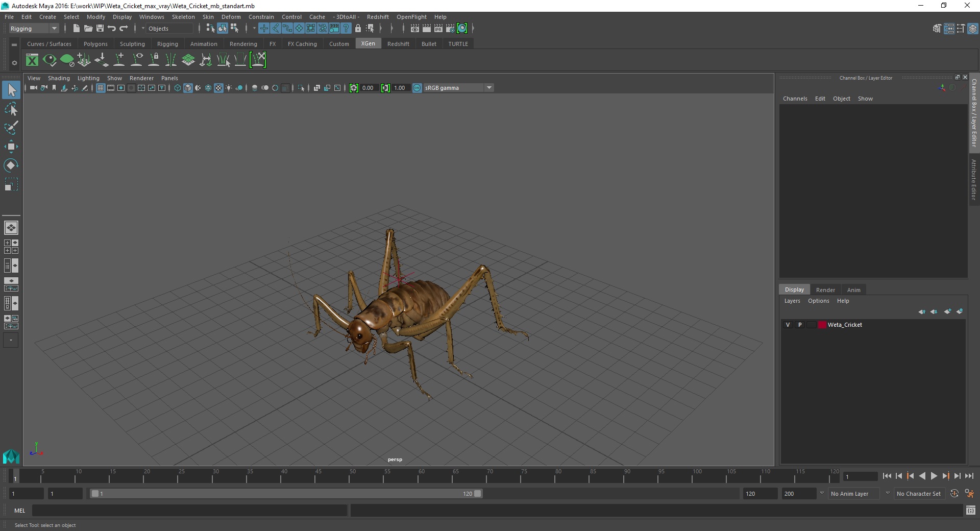Viewport: 980px width, 531px height.
Task: Choose the Rotate tool in toolbox
Action: (x=11, y=165)
